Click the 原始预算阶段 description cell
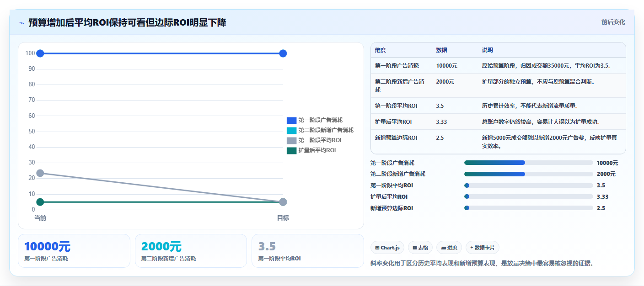This screenshot has height=286, width=644. click(x=547, y=66)
